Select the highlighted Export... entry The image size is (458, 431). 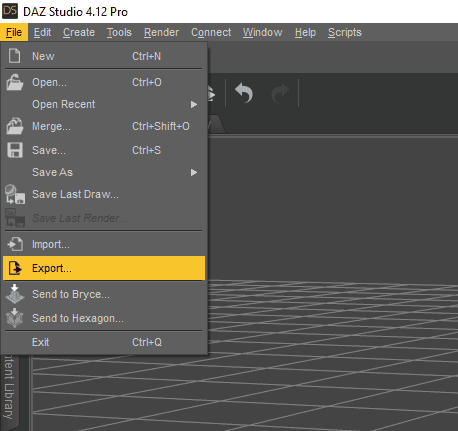pos(104,268)
